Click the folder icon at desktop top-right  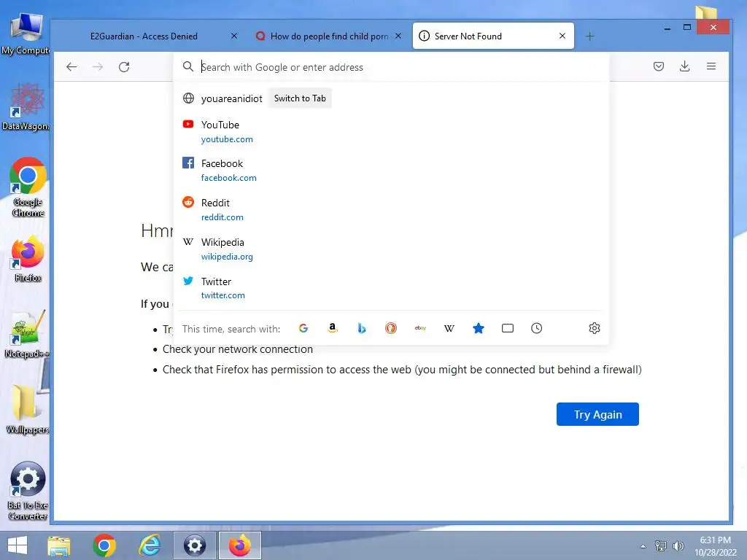705,12
